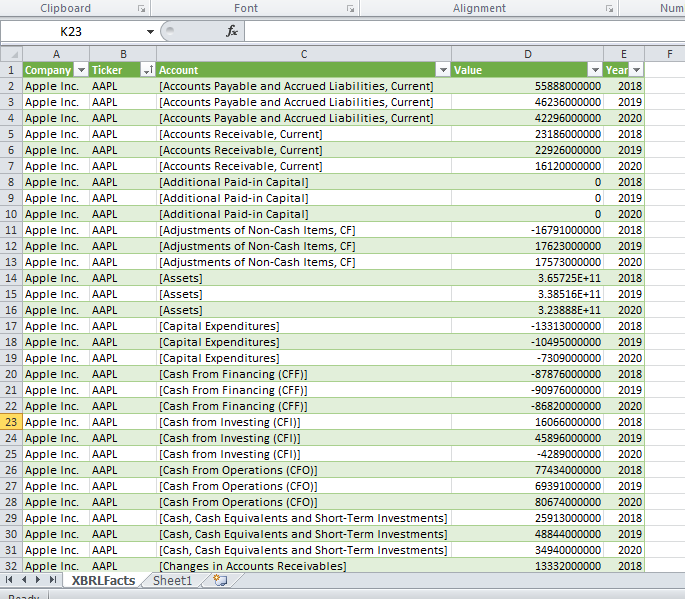The height and width of the screenshot is (599, 685).
Task: Select row 14 header
Action: coord(11,278)
